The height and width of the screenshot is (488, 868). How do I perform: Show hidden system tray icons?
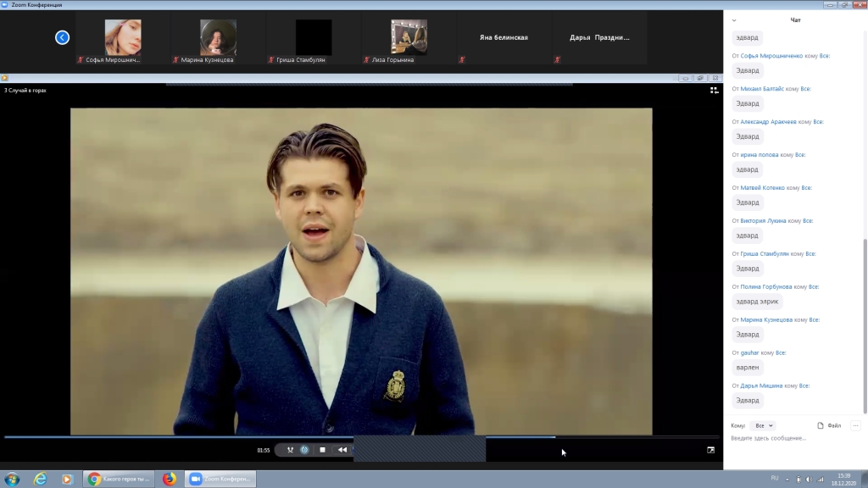click(787, 480)
